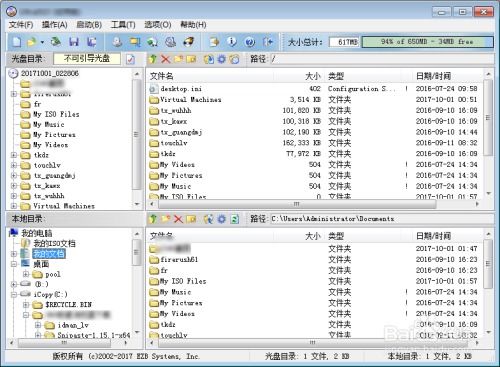Expand Virtual Machines node in disc tree

(x=14, y=206)
